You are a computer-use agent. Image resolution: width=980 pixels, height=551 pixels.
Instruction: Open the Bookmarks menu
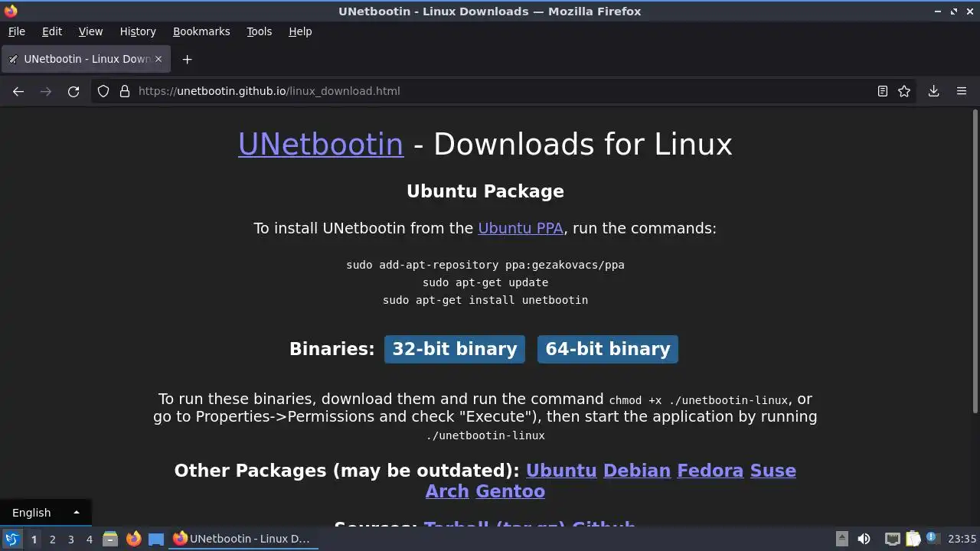click(201, 31)
